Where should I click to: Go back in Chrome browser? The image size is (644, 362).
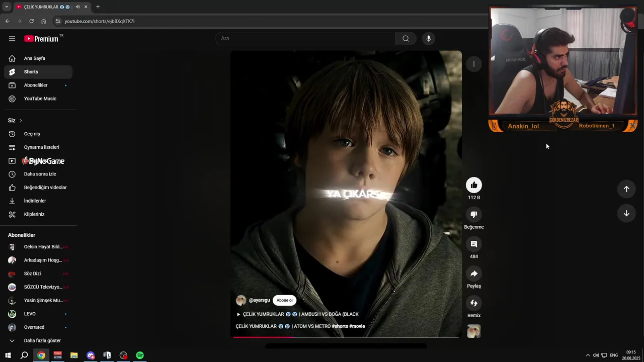point(7,21)
